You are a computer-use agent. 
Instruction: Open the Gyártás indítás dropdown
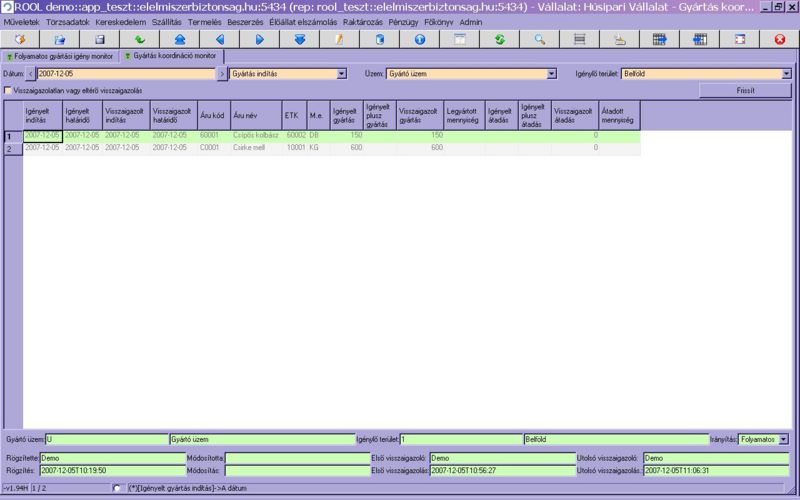point(342,74)
